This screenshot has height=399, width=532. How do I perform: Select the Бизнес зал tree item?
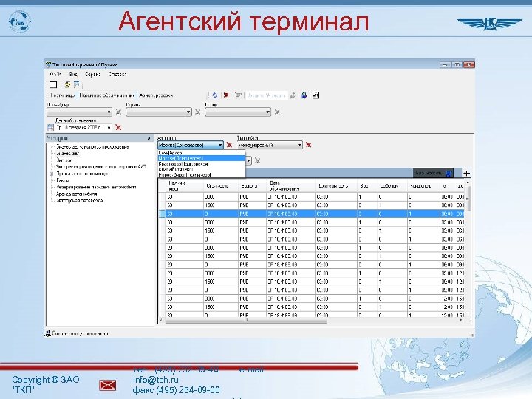67,154
